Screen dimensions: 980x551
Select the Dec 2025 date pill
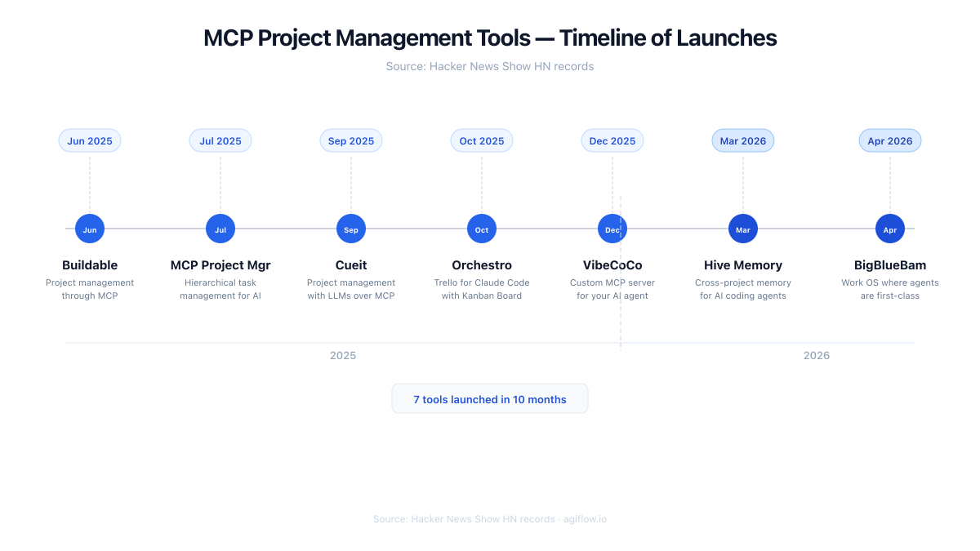pos(612,141)
